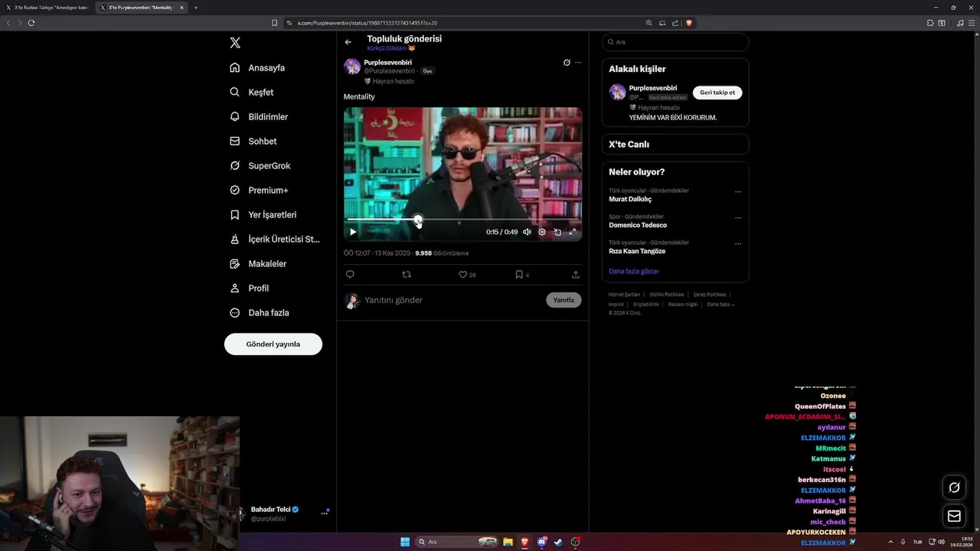This screenshot has width=980, height=551.
Task: Show hidden system tray icons
Action: 890,542
